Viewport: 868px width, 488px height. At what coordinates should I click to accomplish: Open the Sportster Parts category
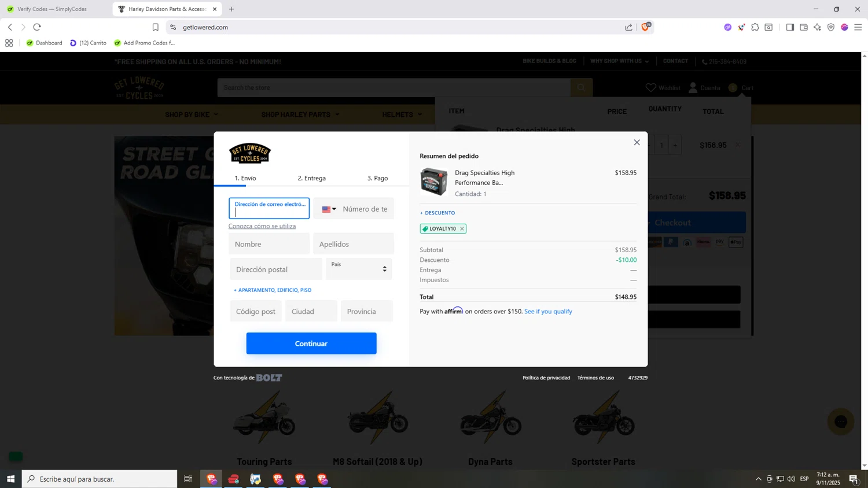tap(604, 462)
